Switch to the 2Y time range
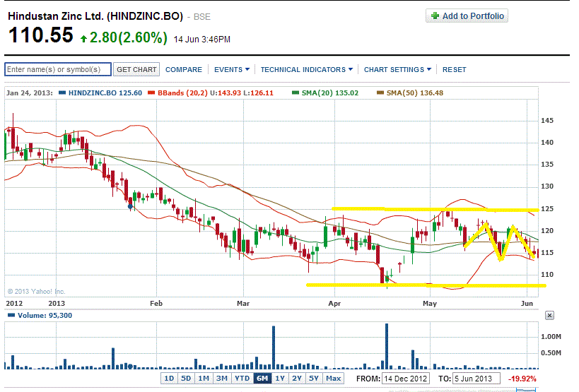This screenshot has width=579, height=392. [297, 379]
